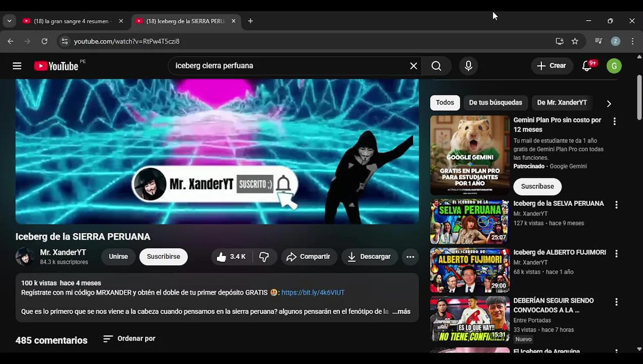This screenshot has width=643, height=364.
Task: Open Mr. XanderYT channel name link
Action: (63, 252)
